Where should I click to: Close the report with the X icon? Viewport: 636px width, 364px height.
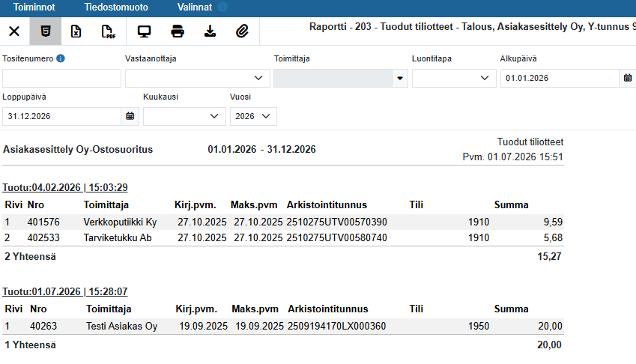[x=14, y=31]
